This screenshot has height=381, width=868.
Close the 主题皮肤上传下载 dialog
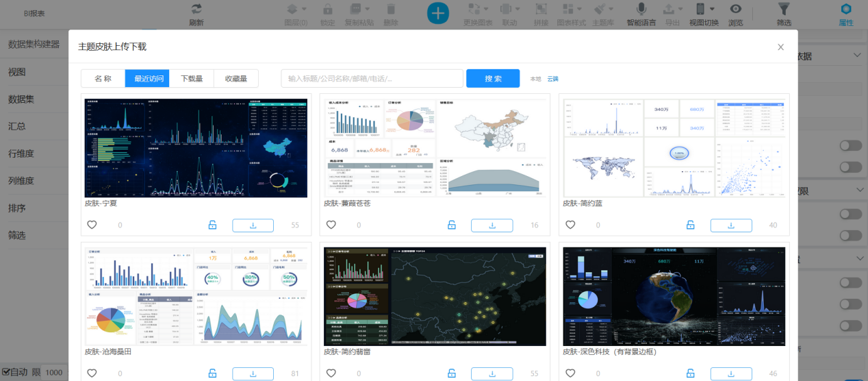(780, 47)
